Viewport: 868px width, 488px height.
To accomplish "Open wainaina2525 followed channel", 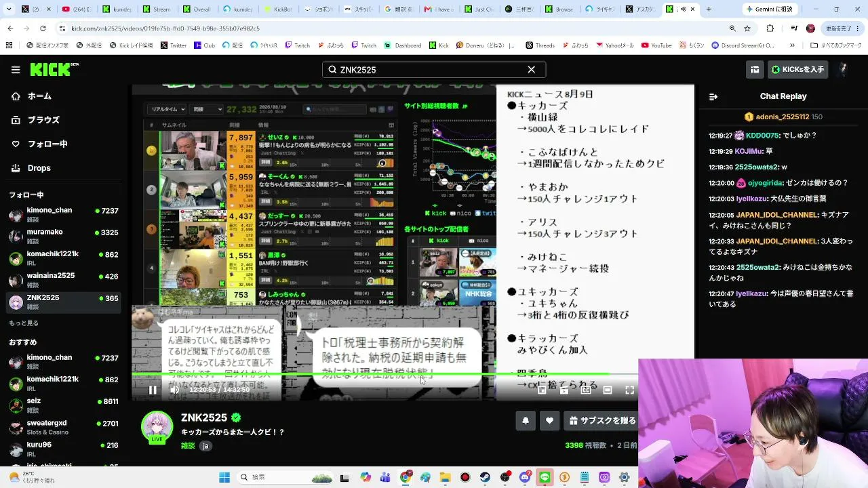I will pos(64,280).
